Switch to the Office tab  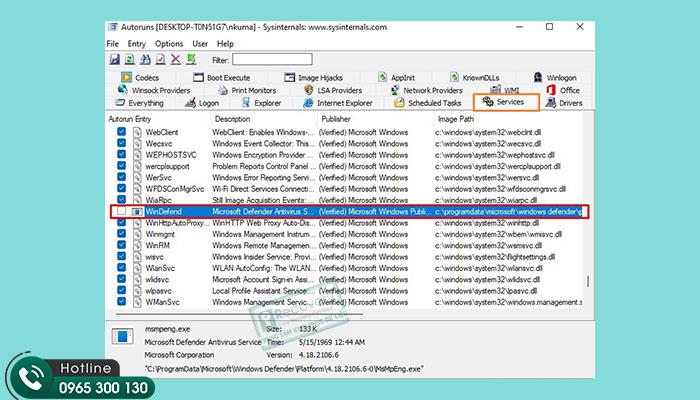(563, 90)
